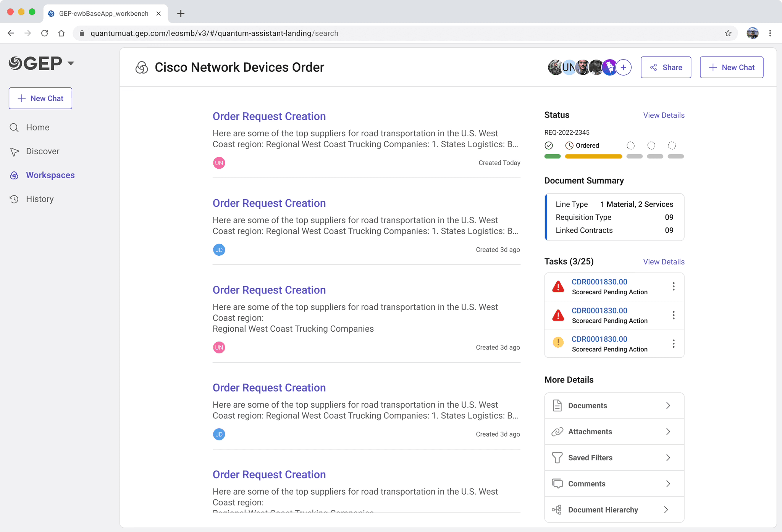Click the Workspaces sidebar icon
The image size is (782, 532).
(x=14, y=175)
